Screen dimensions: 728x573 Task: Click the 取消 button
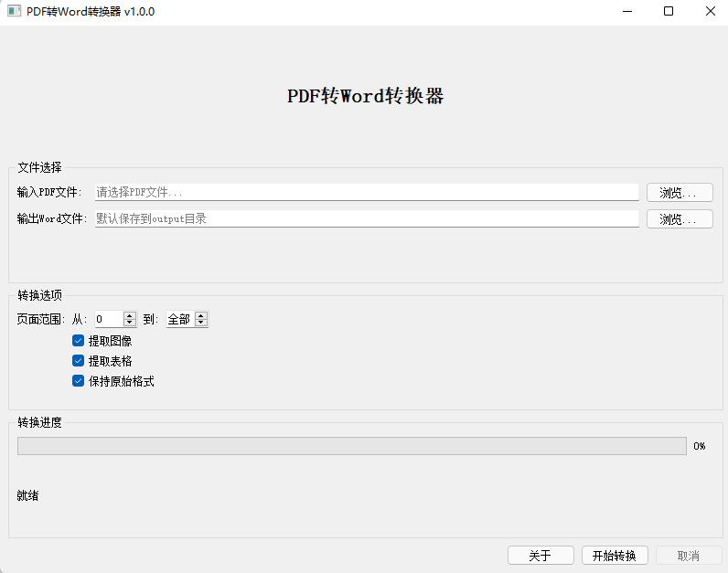tap(689, 556)
